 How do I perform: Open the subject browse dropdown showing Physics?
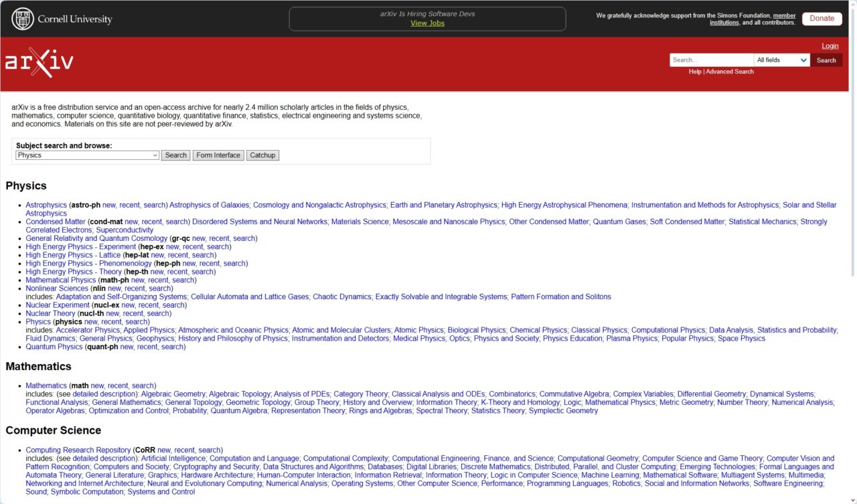tap(86, 155)
